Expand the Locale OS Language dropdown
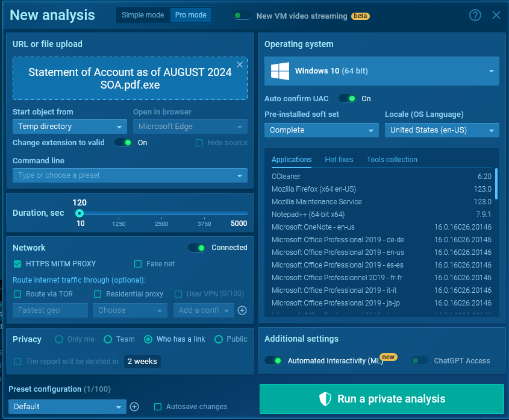The width and height of the screenshot is (509, 420). tap(442, 130)
